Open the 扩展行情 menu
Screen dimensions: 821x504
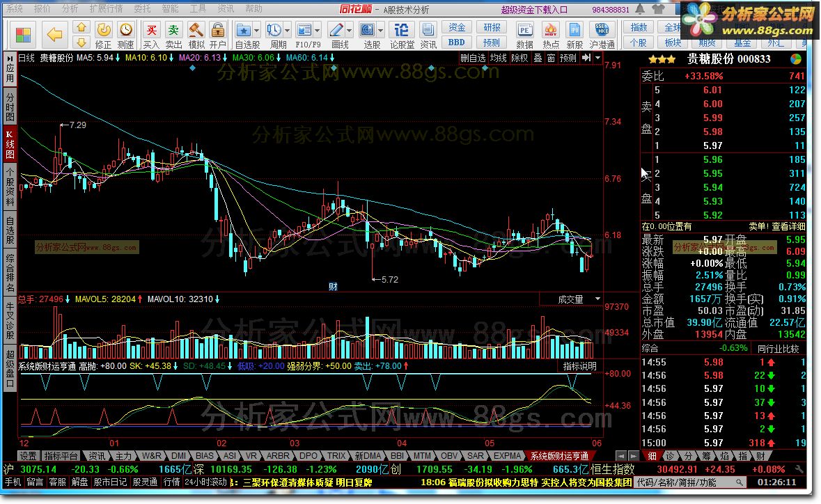click(106, 9)
